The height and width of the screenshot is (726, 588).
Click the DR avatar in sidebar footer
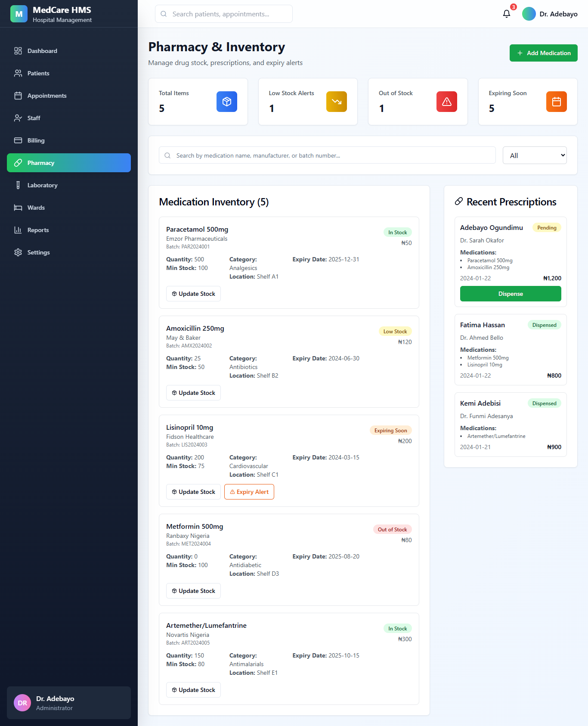tap(22, 703)
